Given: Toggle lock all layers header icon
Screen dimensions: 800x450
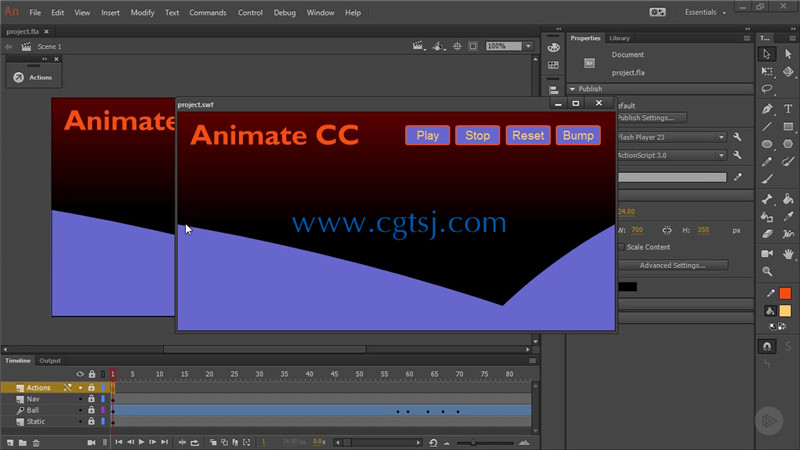Looking at the screenshot, I should click(91, 374).
